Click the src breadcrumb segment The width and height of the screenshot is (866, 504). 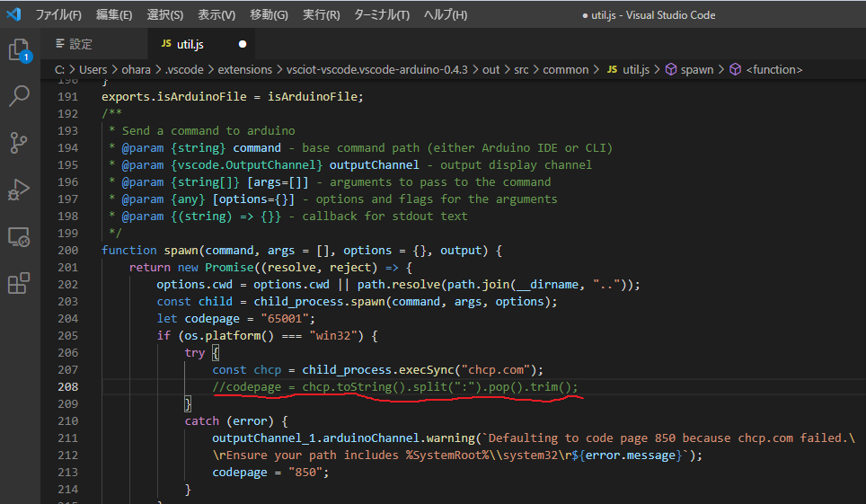point(521,70)
